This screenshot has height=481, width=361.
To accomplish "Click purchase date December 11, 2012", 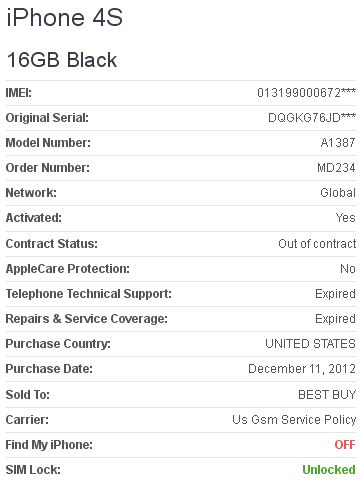I will pos(302,369).
